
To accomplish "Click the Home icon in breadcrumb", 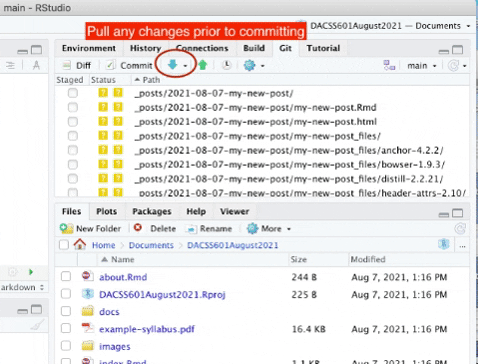I will click(x=80, y=244).
